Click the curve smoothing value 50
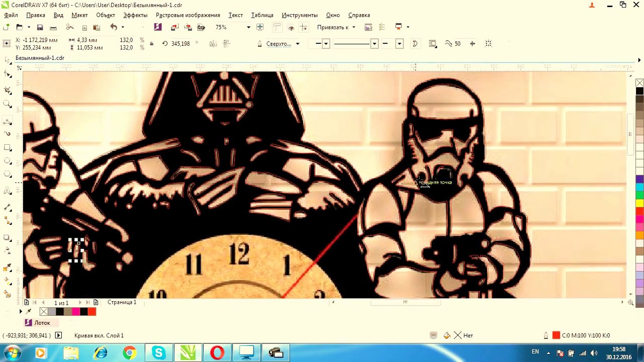This screenshot has height=362, width=644. pyautogui.click(x=457, y=44)
